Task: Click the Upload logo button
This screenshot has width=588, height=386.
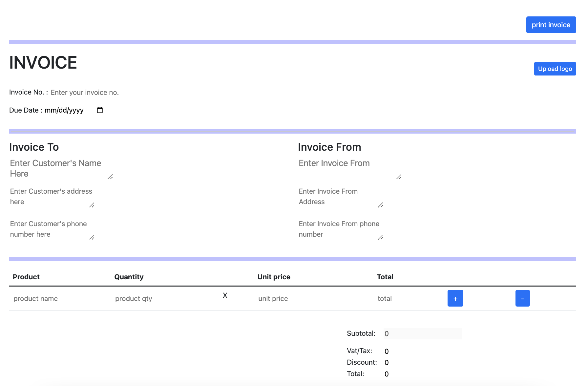Action: (x=555, y=69)
